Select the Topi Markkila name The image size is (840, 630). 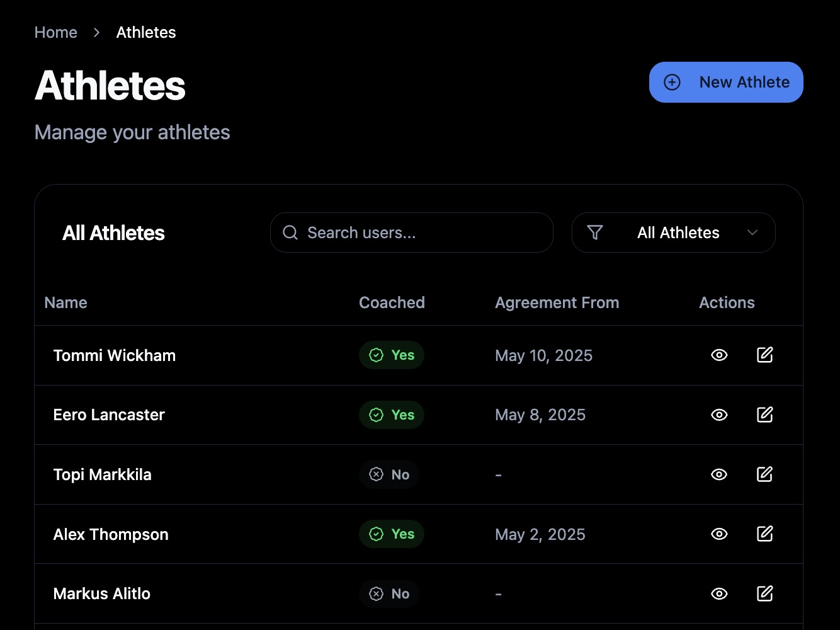[103, 474]
